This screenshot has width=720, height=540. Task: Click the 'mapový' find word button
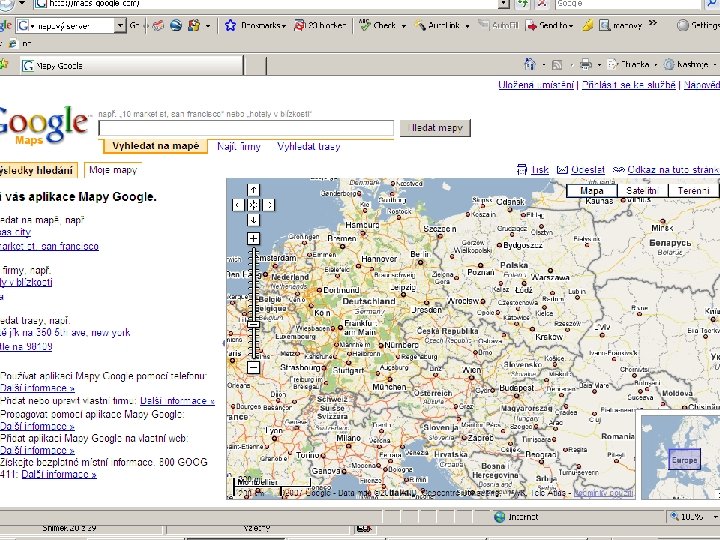coord(620,26)
